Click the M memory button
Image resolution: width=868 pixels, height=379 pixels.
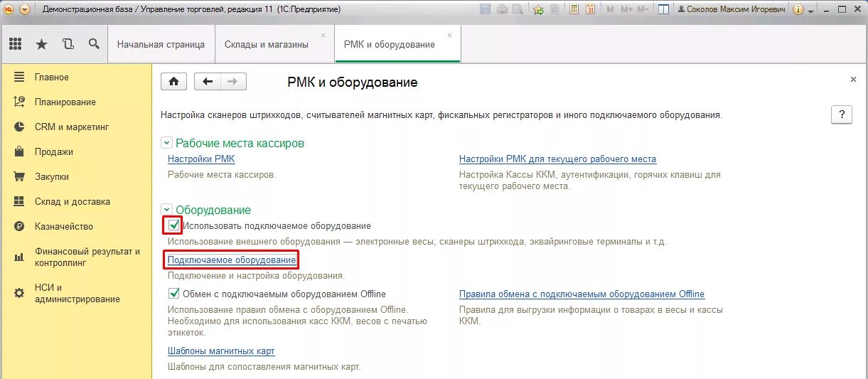point(611,10)
